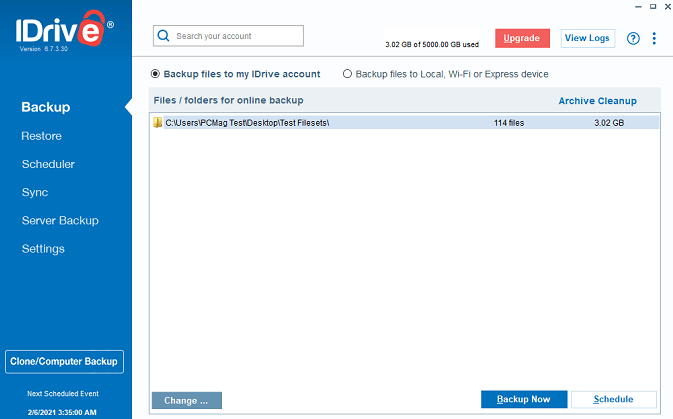The width and height of the screenshot is (673, 419).
Task: Open the Backup section in sidebar
Action: pos(45,107)
